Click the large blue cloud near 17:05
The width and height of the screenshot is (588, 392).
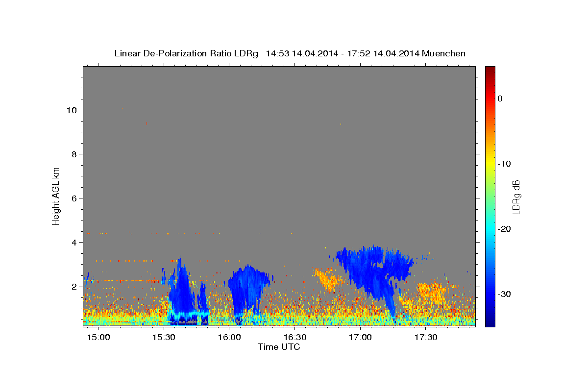(375, 274)
